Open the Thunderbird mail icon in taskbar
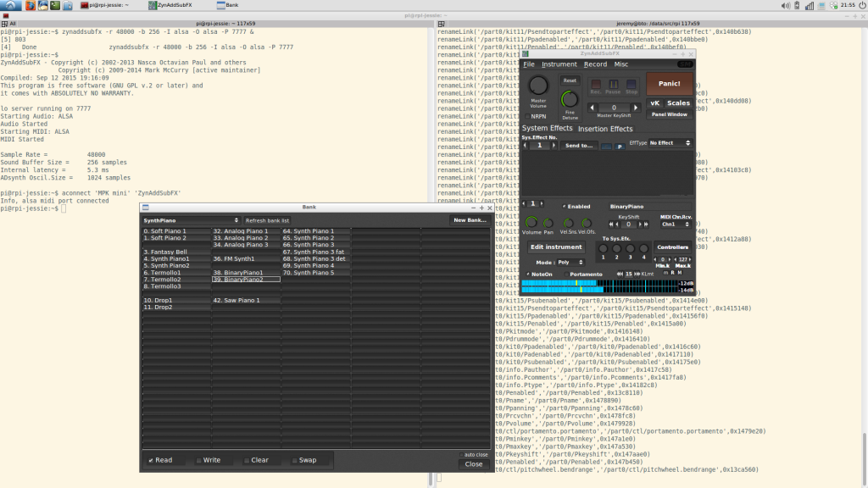The height and width of the screenshot is (488, 868). point(42,6)
